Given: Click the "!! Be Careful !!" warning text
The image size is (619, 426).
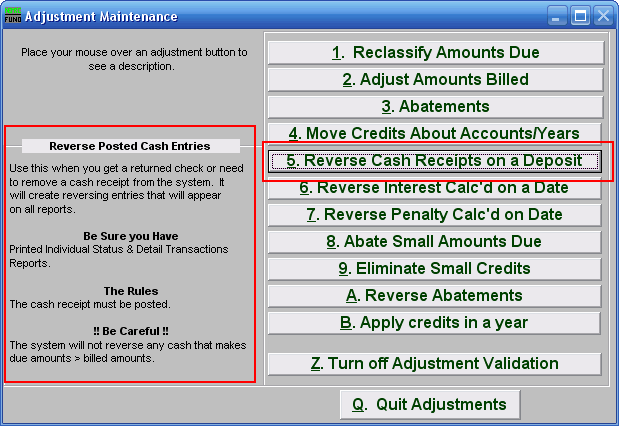Looking at the screenshot, I should click(130, 329).
